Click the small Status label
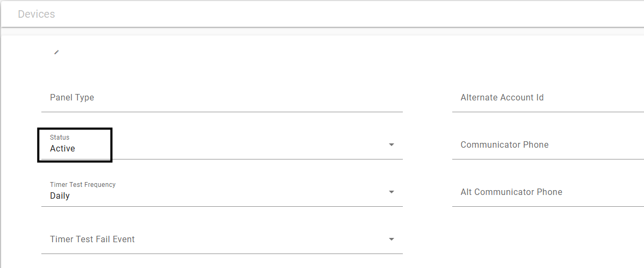Screen dimensions: 644x268 coord(60,137)
